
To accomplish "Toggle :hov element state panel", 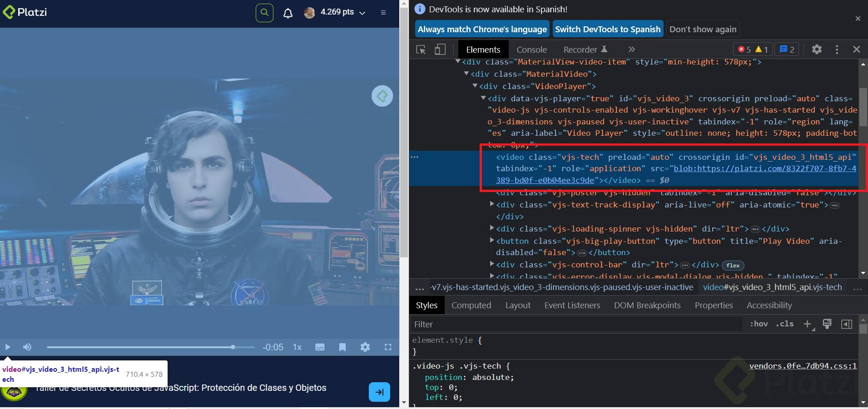I will coord(759,324).
